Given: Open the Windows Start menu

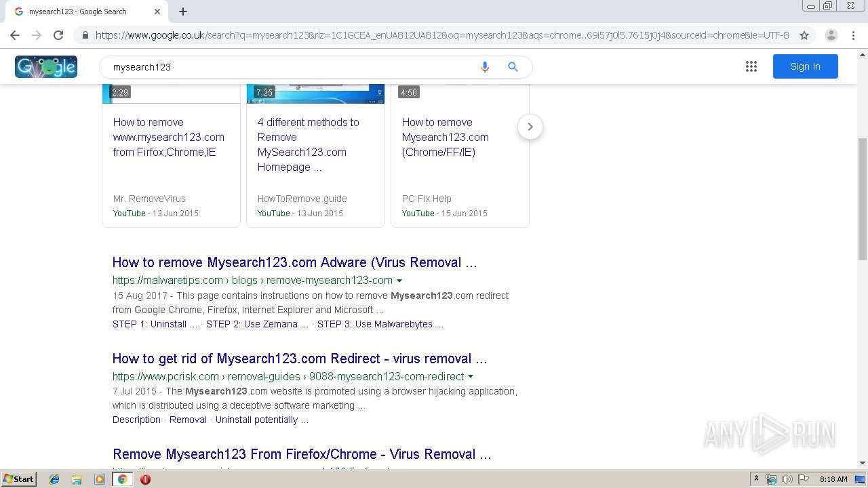Looking at the screenshot, I should 18,479.
